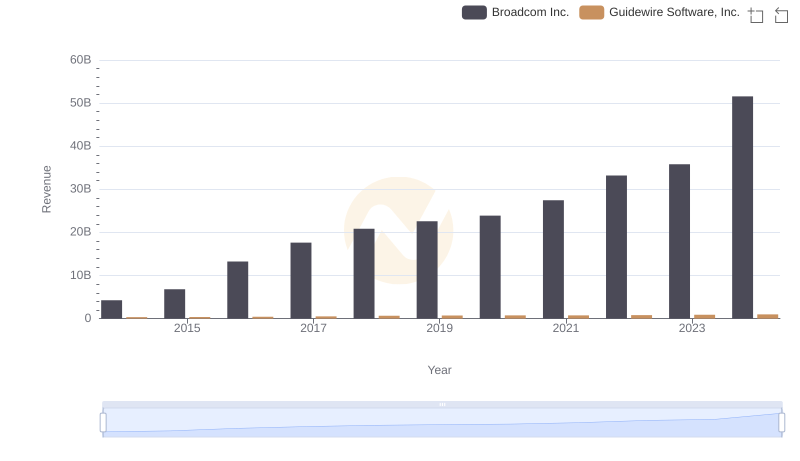Click the Year x-axis title
The height and width of the screenshot is (461, 800).
point(439,370)
